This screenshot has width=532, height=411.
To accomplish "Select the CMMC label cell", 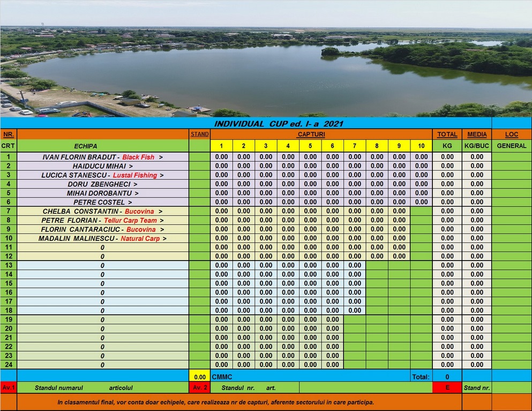I will [222, 377].
